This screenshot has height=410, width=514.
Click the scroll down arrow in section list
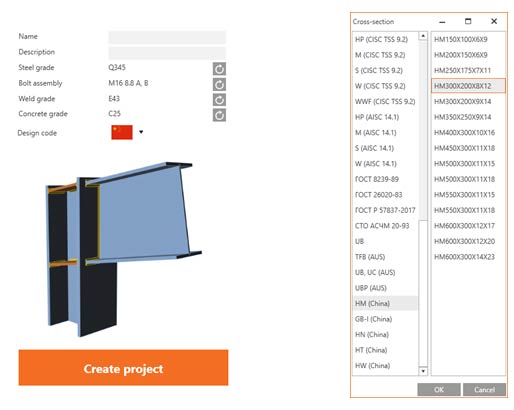423,371
